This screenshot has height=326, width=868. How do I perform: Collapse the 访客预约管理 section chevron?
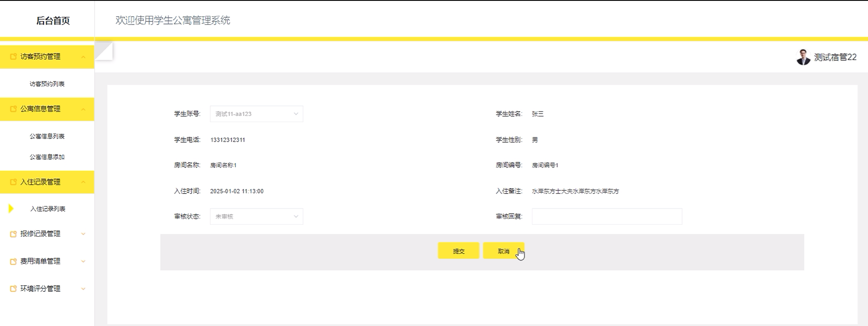(83, 57)
